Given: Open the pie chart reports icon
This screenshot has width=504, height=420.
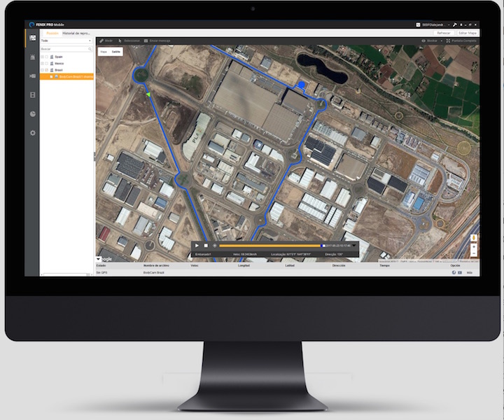Looking at the screenshot, I should 32,113.
